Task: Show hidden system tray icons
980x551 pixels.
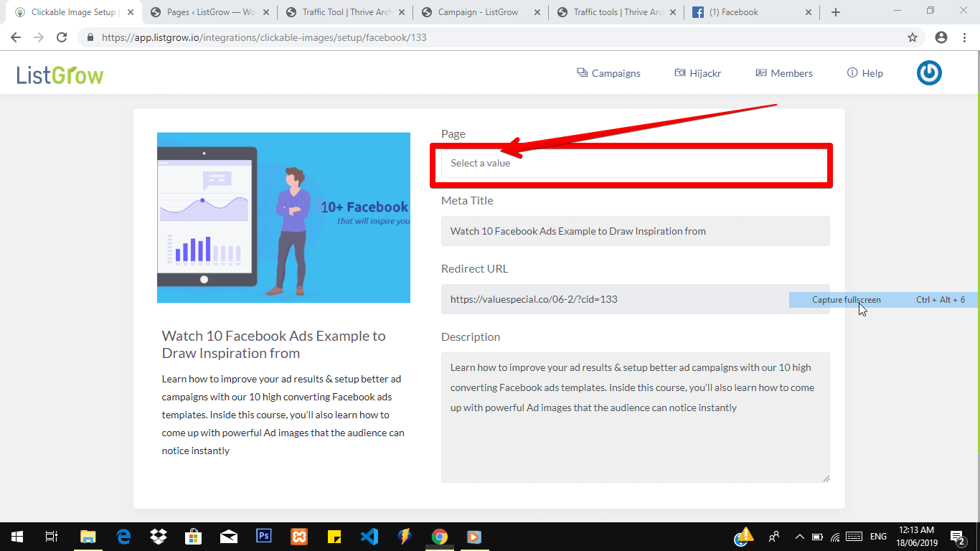Action: pos(799,537)
